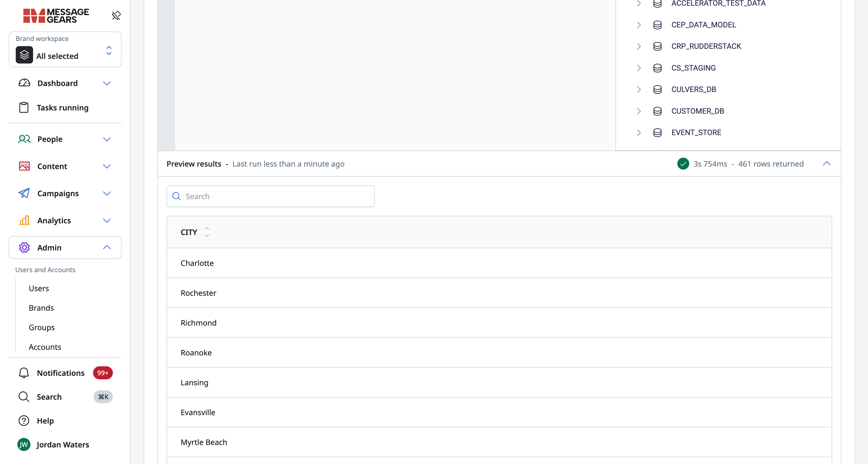This screenshot has width=868, height=464.
Task: Unpin the sidebar with pin icon
Action: pos(116,15)
